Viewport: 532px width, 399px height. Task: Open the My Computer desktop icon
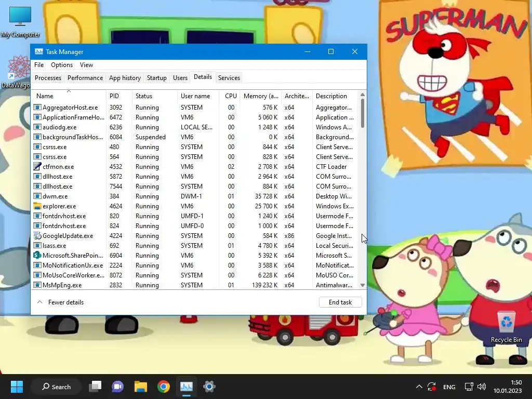20,22
